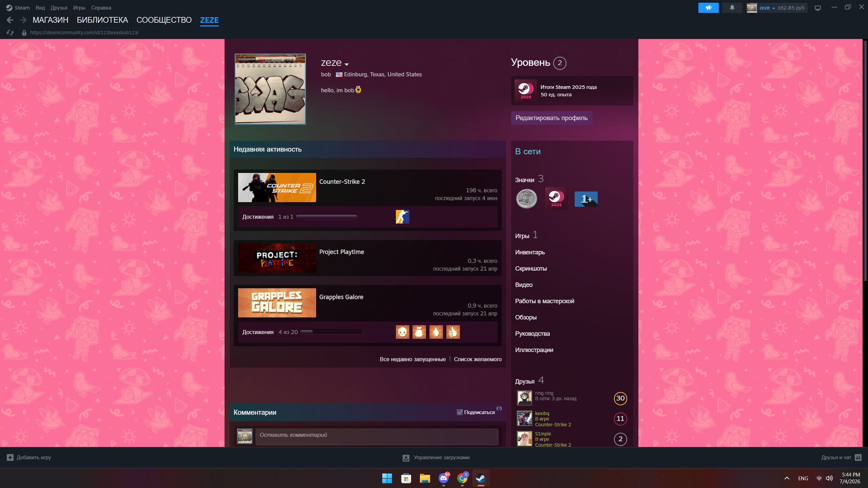This screenshot has width=868, height=488.
Task: Click the lock icon beside the URL
Action: point(24,33)
